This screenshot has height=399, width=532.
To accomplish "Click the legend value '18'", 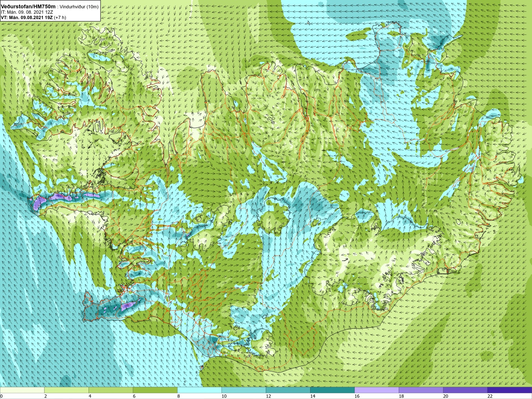I will pyautogui.click(x=401, y=396).
